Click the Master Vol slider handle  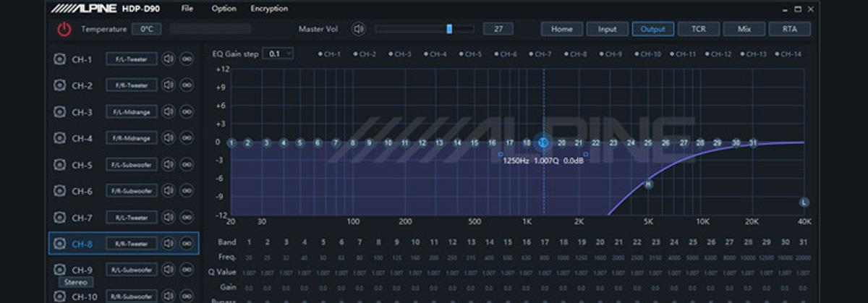pos(449,29)
